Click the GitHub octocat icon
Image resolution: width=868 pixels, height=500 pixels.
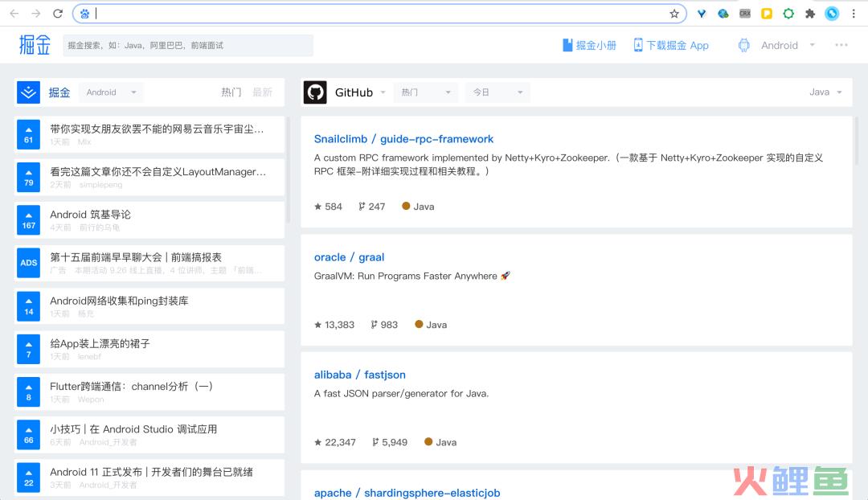[x=315, y=92]
